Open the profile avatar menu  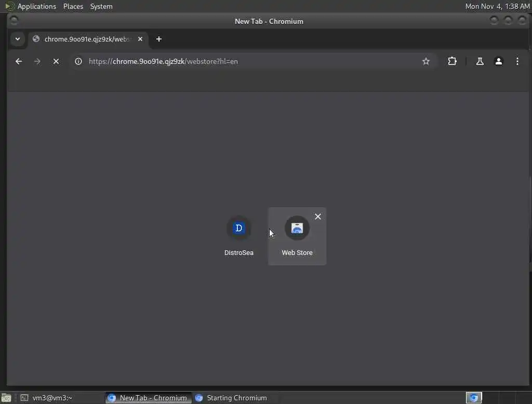click(x=498, y=61)
